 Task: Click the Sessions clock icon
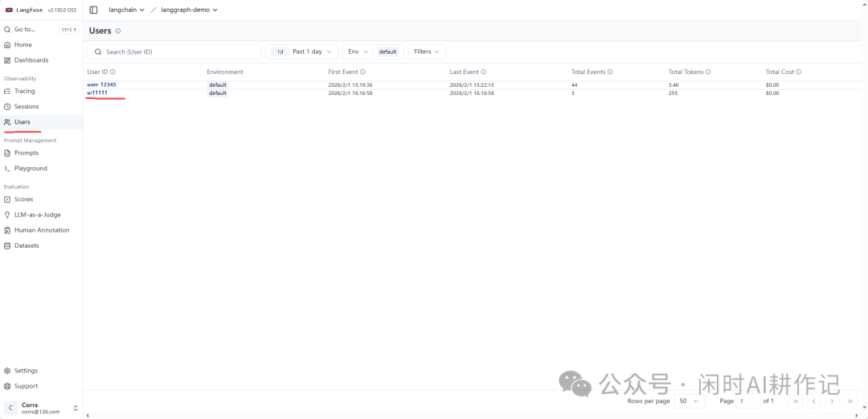click(7, 107)
